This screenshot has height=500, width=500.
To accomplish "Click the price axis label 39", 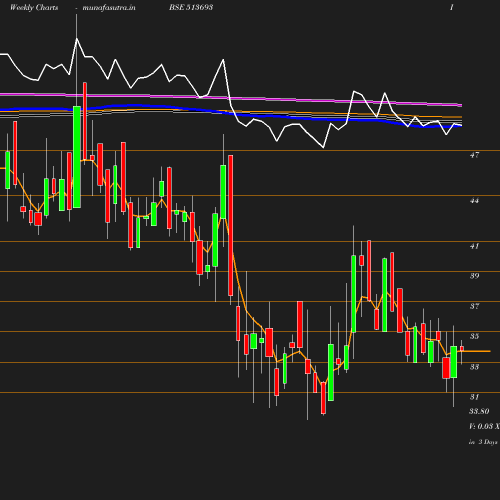I will click(x=474, y=276).
